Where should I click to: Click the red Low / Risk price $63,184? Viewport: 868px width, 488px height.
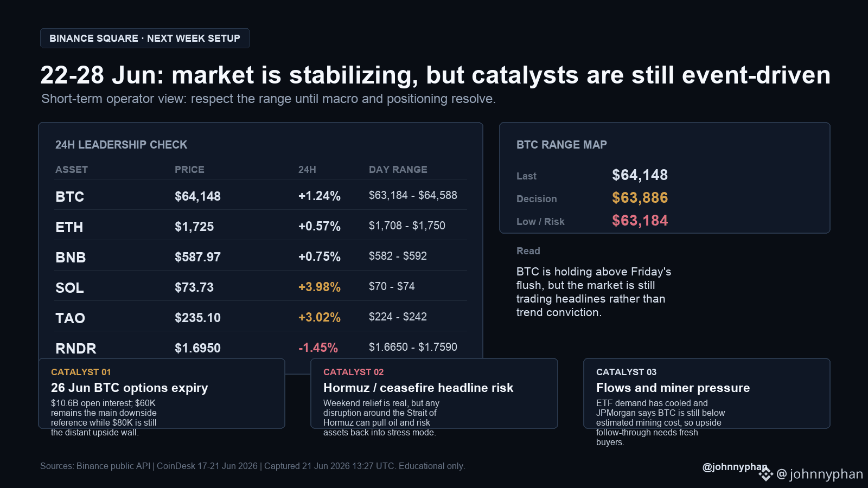640,221
